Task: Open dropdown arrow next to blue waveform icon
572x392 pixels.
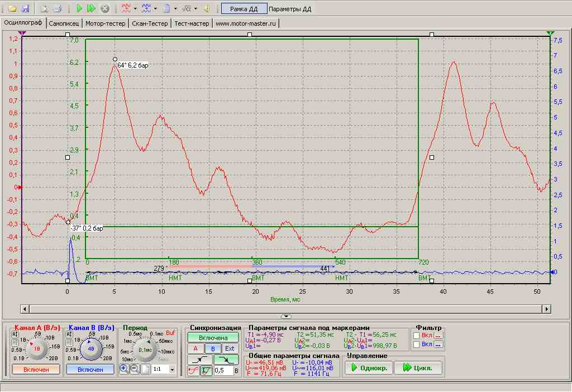Action: coord(155,8)
